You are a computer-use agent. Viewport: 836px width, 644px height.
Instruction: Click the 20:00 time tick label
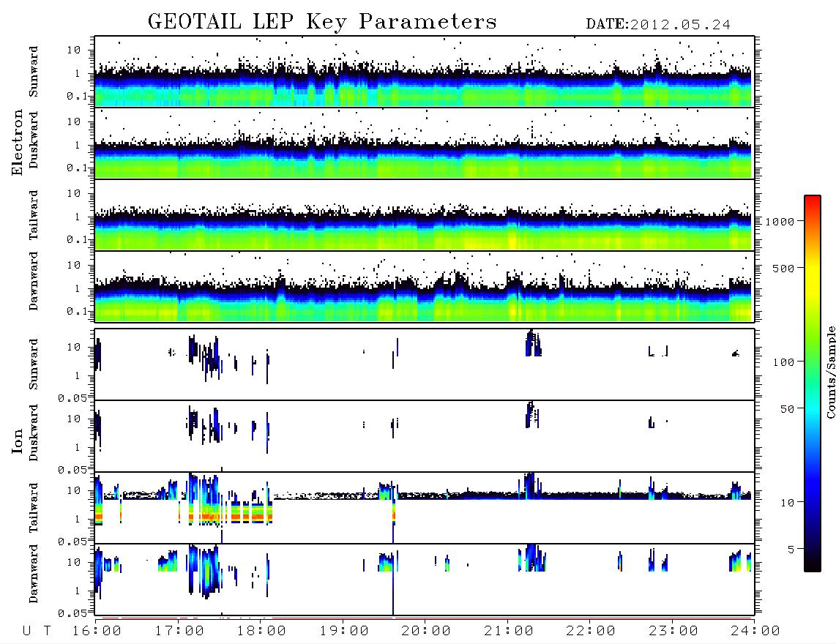pos(426,632)
